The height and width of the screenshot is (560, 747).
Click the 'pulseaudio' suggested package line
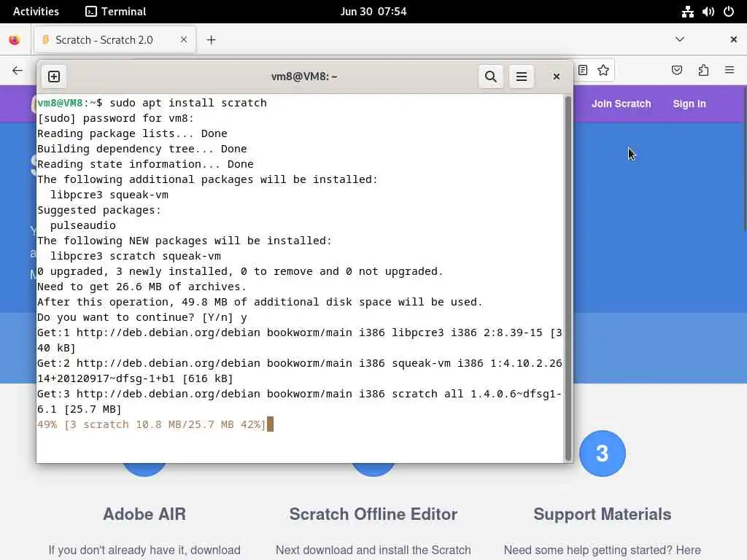[83, 225]
